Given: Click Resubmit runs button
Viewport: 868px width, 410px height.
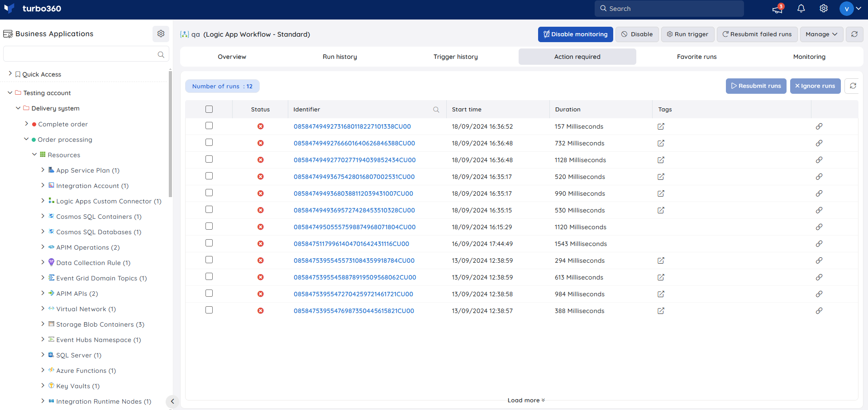Looking at the screenshot, I should (x=756, y=86).
